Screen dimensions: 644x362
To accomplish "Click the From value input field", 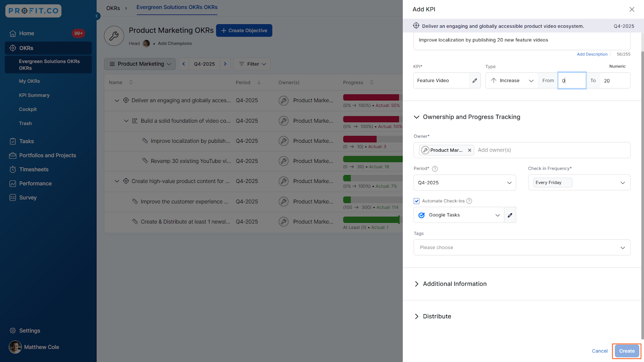I will coord(572,80).
